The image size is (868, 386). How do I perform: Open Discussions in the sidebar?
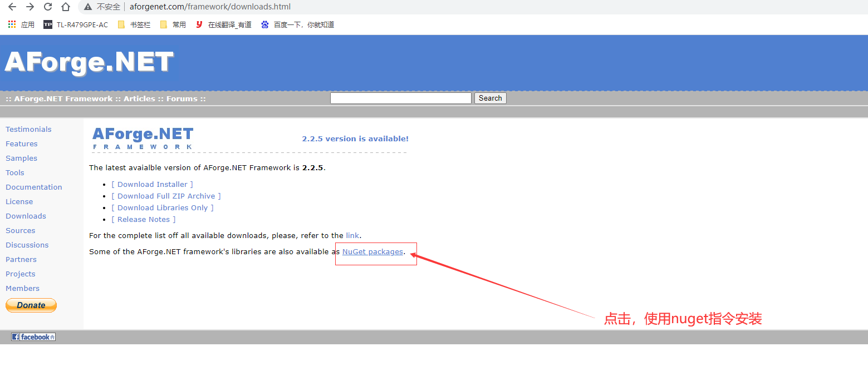click(x=27, y=245)
